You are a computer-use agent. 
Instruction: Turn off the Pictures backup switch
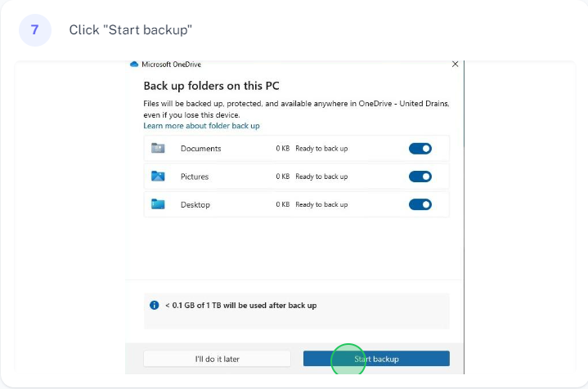click(420, 177)
